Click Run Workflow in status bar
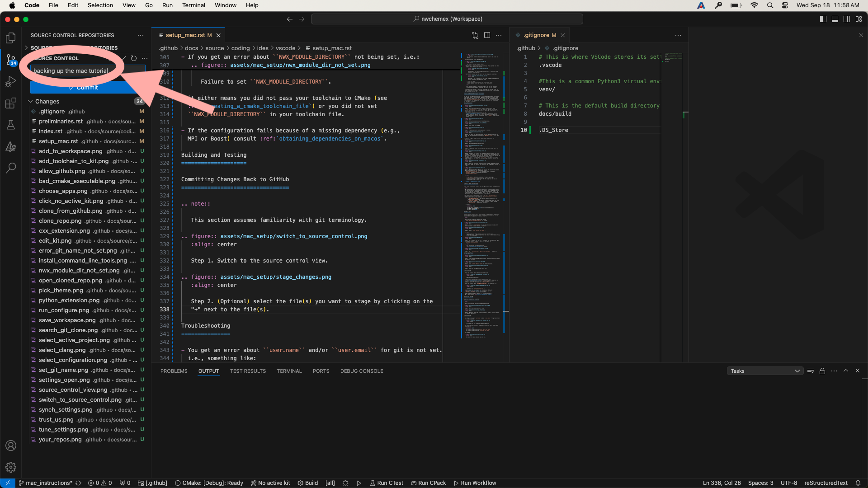868x488 pixels. [x=475, y=483]
